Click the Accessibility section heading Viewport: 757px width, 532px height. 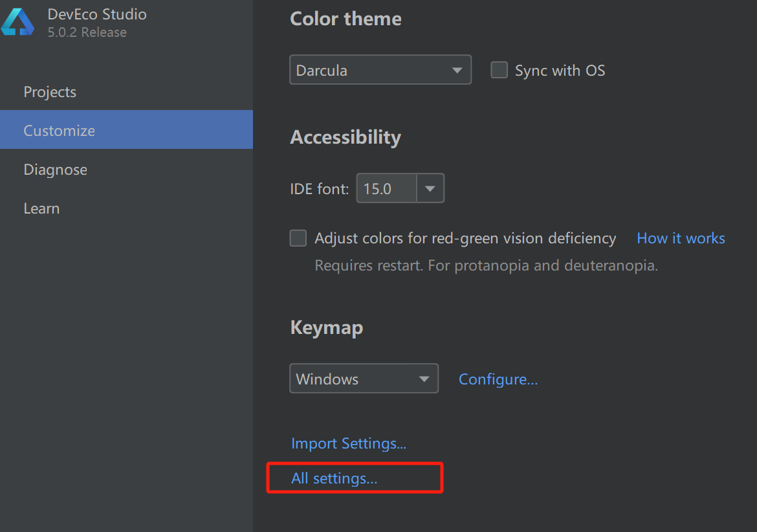point(346,137)
